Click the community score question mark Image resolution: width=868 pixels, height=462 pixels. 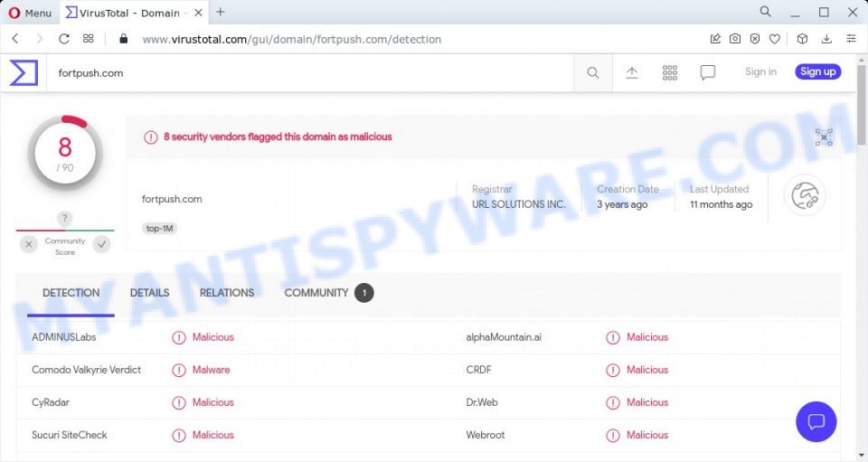[x=65, y=218]
